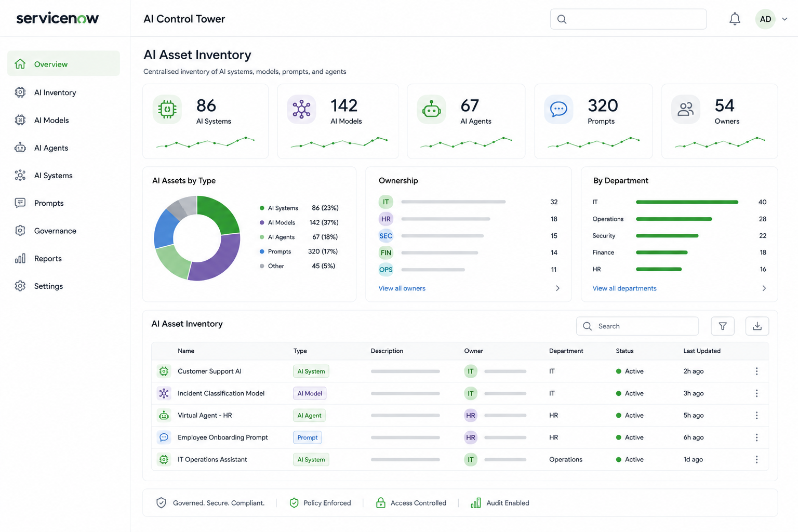Click the Overview home icon in sidebar
Viewport: 798px width, 532px height.
coord(20,64)
